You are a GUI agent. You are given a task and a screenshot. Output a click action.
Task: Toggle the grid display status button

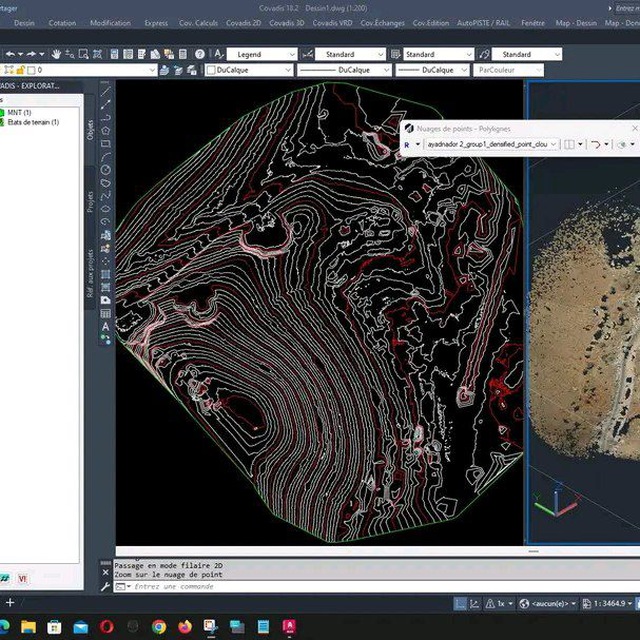460,603
